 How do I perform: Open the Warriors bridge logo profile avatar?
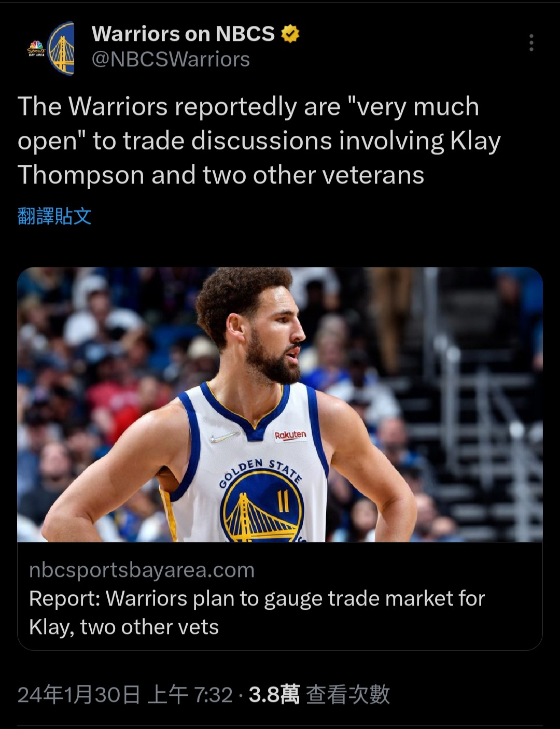coord(61,49)
